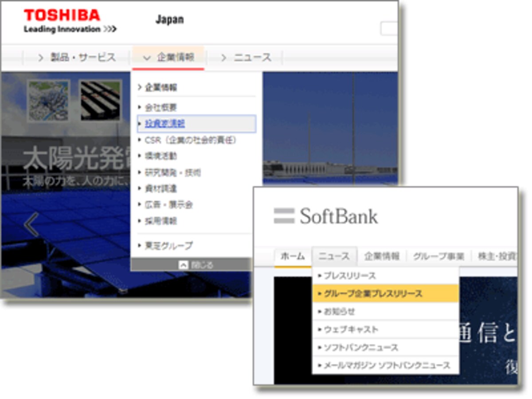The image size is (532, 399).
Task: Open the ホーム tab on SoftBank site
Action: (293, 256)
